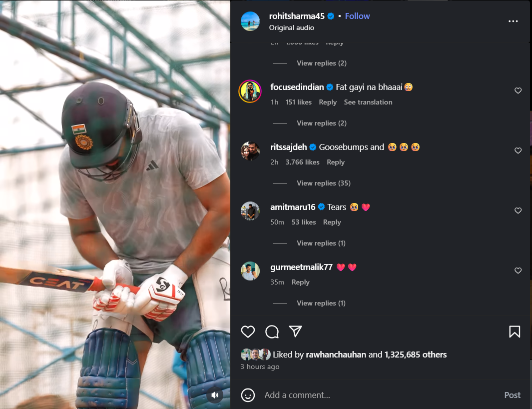Screen dimensions: 532x409
Task: Like the gurmeetmalik77 comment
Action: [x=518, y=270]
